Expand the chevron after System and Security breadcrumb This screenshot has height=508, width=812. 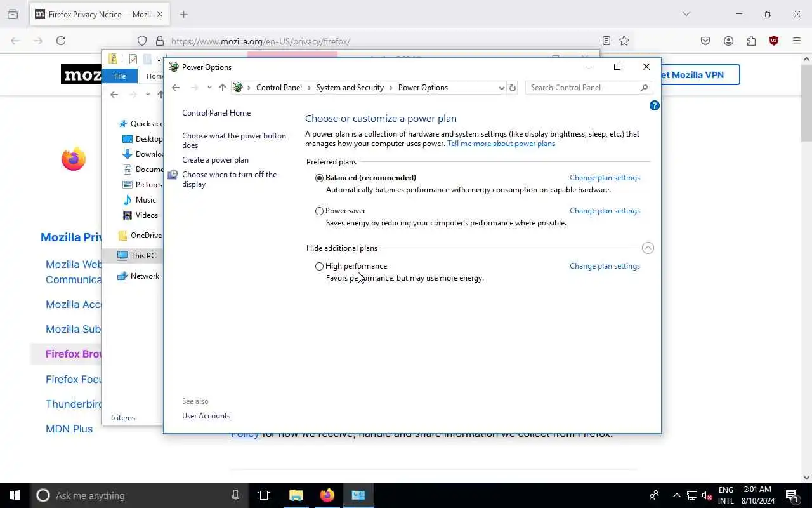tap(391, 88)
